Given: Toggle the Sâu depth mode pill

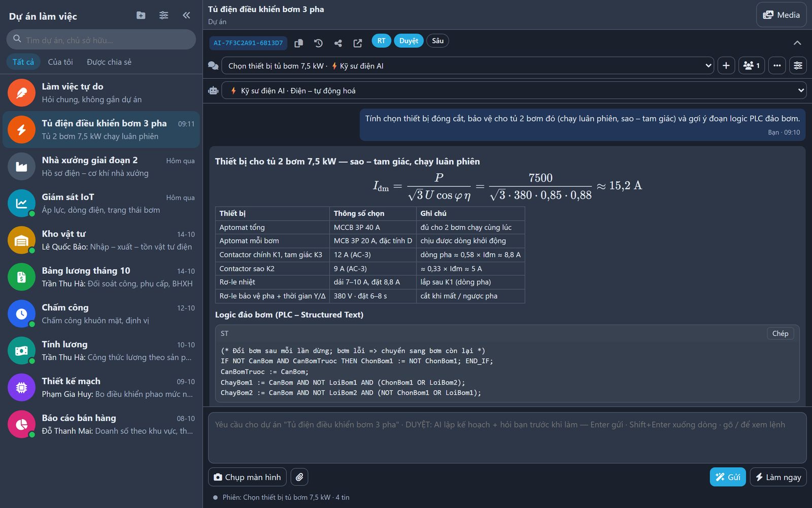Looking at the screenshot, I should [x=437, y=41].
